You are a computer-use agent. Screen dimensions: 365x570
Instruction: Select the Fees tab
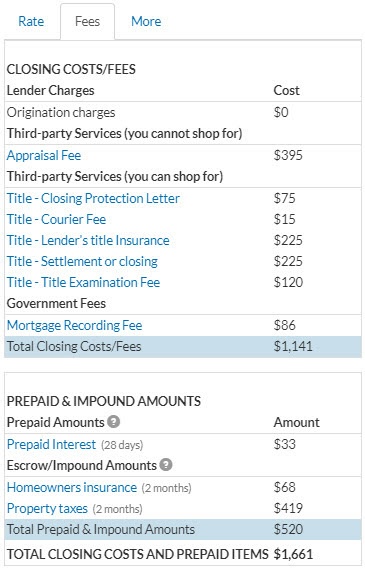click(x=87, y=21)
